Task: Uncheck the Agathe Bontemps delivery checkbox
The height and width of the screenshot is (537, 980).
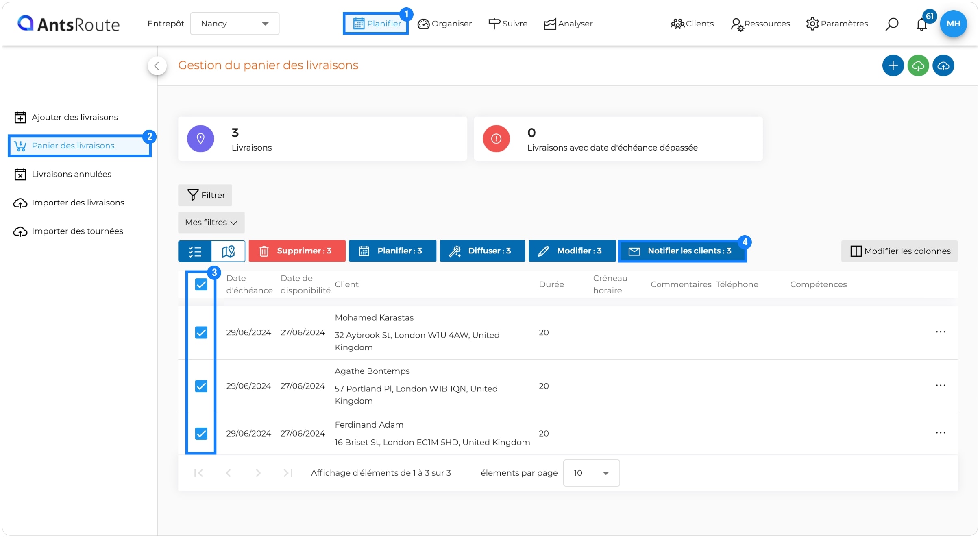Action: point(201,386)
